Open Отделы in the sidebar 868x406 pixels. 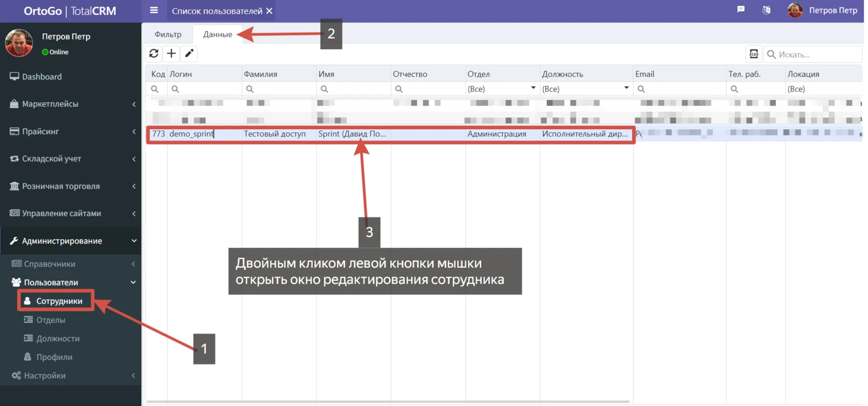point(50,320)
